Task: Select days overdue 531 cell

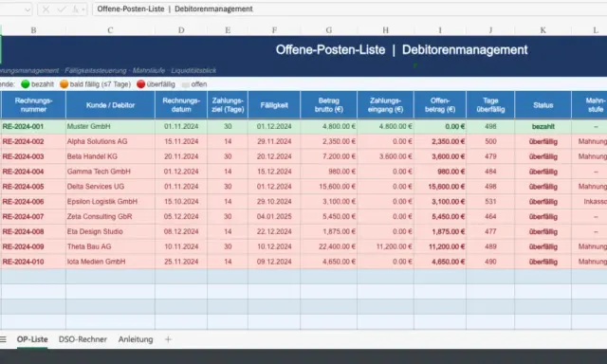Action: click(490, 202)
